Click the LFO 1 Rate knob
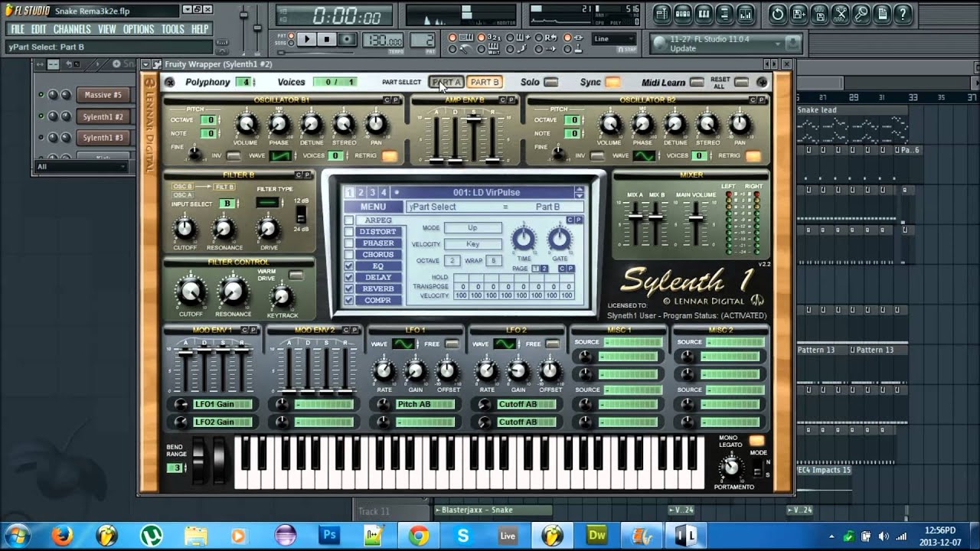Image resolution: width=980 pixels, height=551 pixels. coord(384,372)
